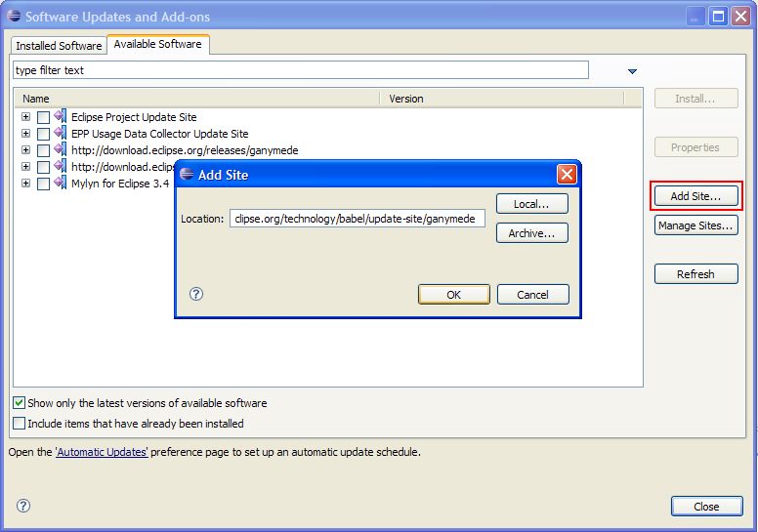Click the Refresh button
Image resolution: width=758 pixels, height=532 pixels.
pos(695,274)
